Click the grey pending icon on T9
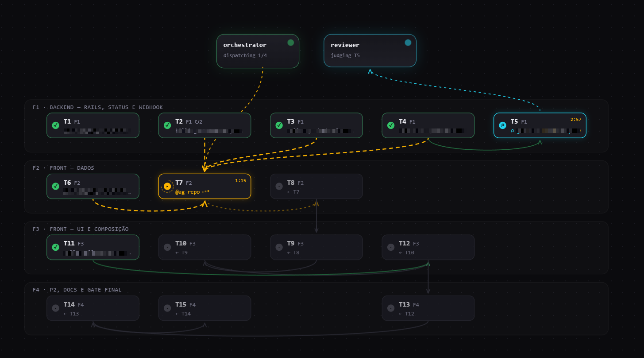The image size is (644, 358). point(279,247)
